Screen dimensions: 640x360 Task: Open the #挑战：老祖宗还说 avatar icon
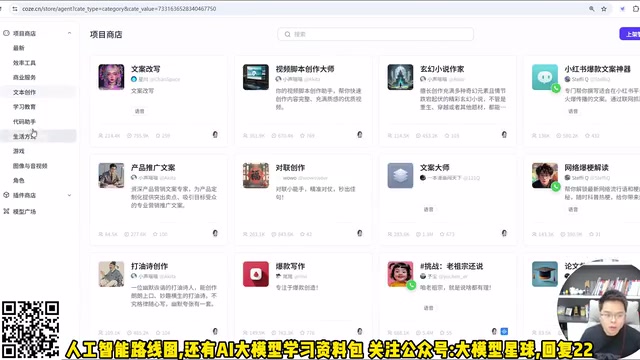point(400,274)
